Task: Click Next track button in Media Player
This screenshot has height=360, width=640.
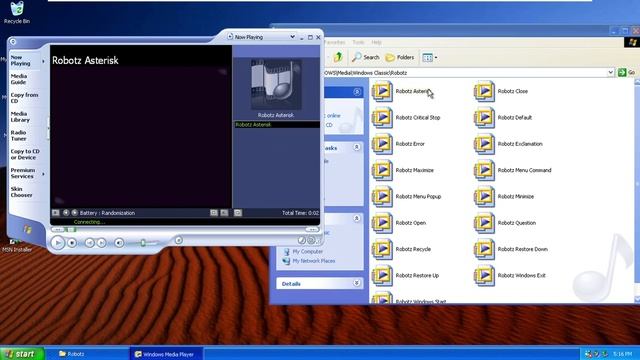Action: (x=101, y=243)
